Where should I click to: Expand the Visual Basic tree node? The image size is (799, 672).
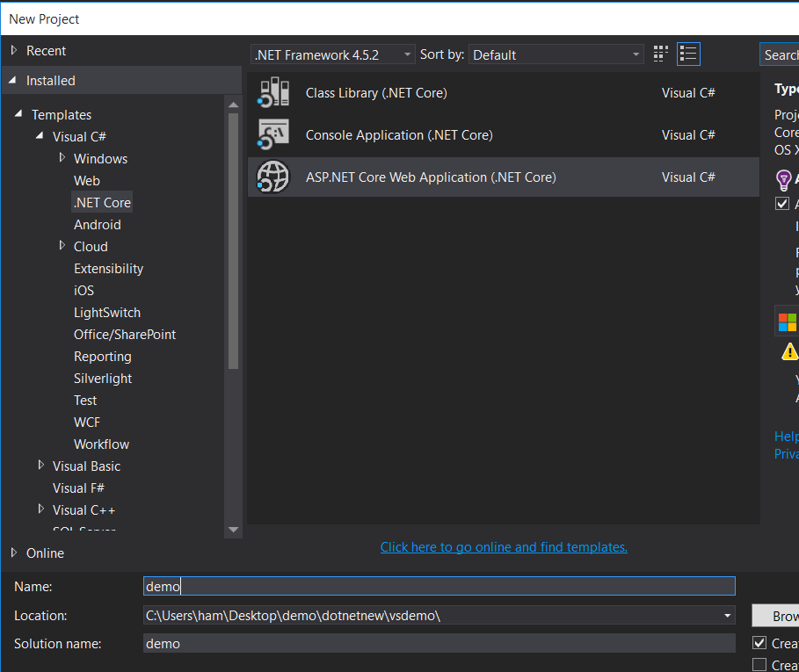[40, 466]
